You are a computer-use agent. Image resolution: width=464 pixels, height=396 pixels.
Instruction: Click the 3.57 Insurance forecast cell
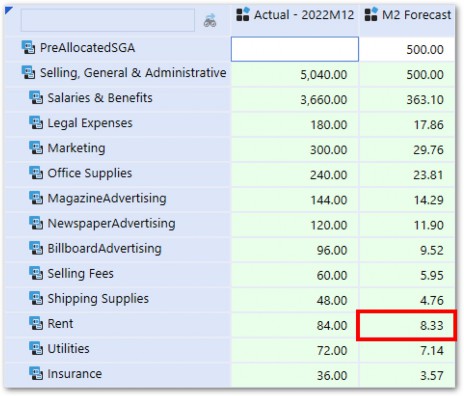(407, 375)
